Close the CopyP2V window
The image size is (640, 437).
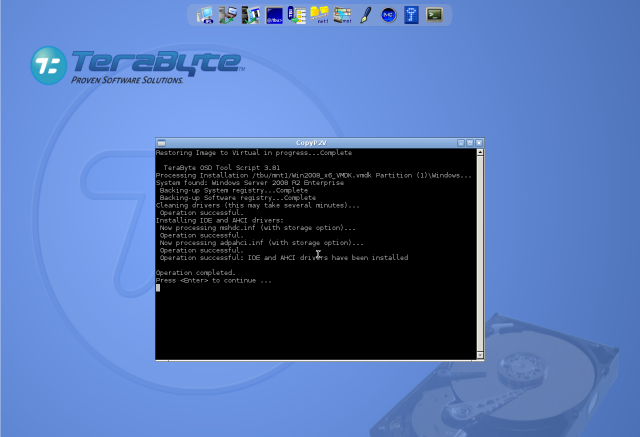(x=479, y=143)
